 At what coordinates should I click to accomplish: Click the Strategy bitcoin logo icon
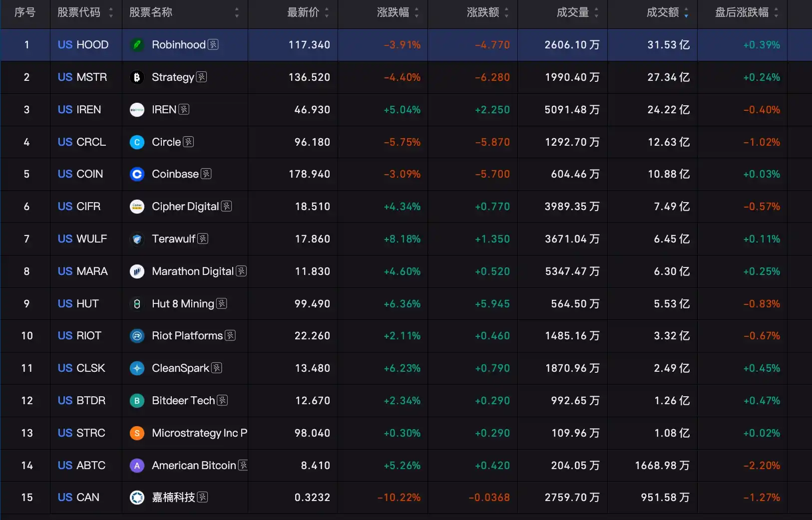(x=137, y=77)
